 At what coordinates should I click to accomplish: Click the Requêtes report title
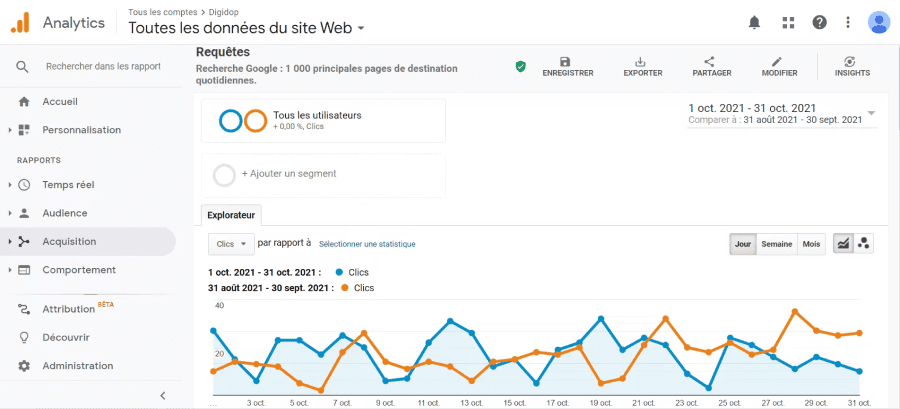[223, 52]
